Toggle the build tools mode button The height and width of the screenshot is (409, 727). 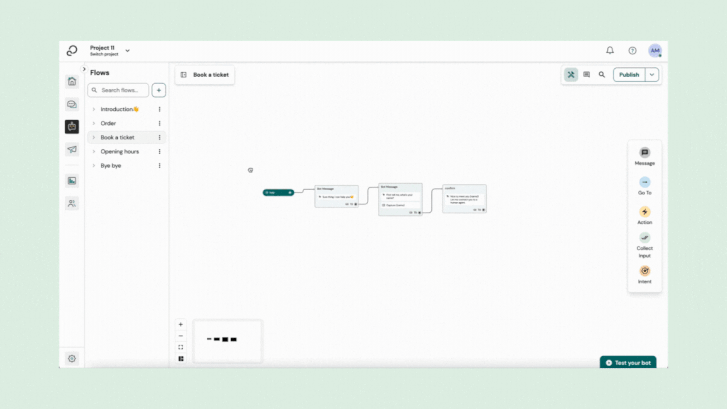click(x=571, y=75)
